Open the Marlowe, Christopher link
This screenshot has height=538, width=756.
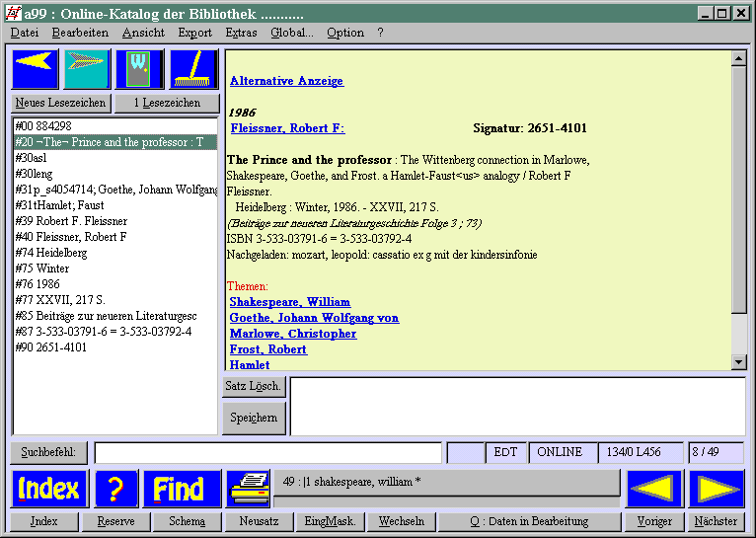pos(293,334)
